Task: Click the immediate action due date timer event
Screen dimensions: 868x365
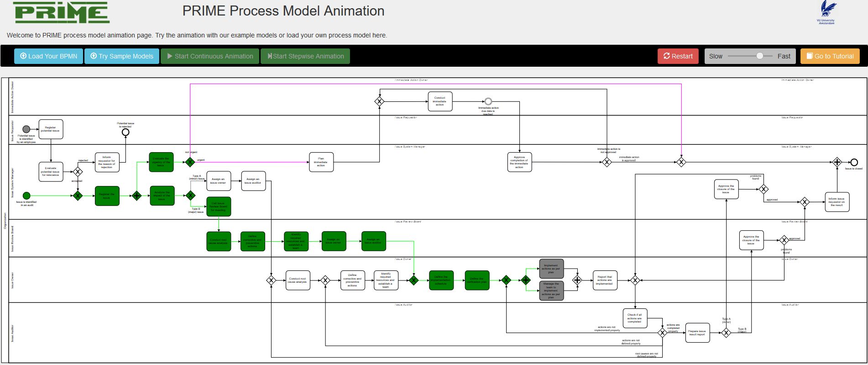Action: (488, 101)
